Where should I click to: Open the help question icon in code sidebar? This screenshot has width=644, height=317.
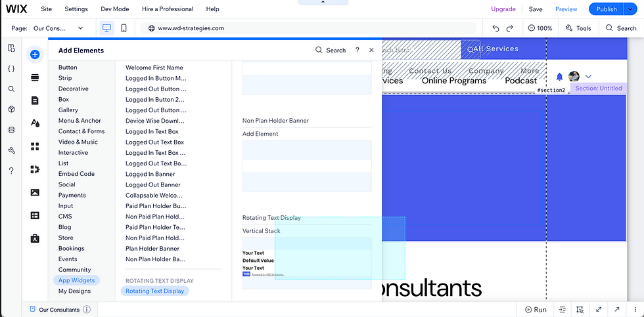(12, 171)
